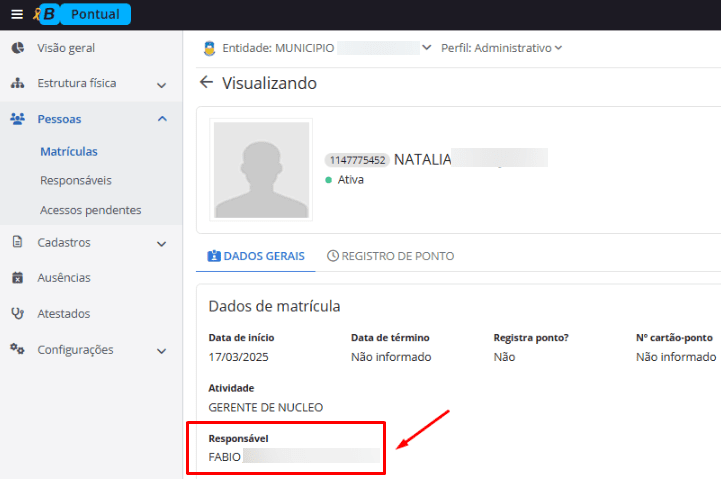721x479 pixels.
Task: Open Acessos pendentes submenu item
Action: (91, 210)
